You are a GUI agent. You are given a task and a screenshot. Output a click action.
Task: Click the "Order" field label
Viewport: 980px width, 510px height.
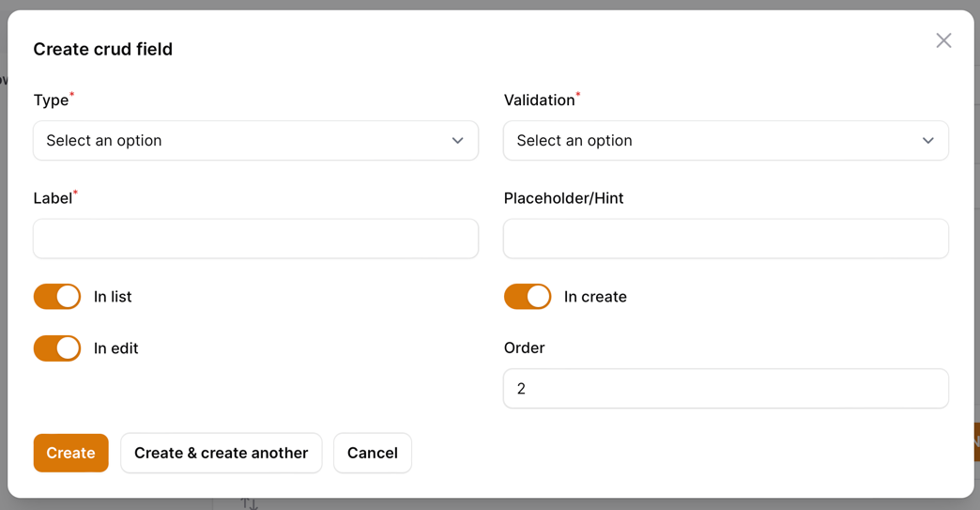pyautogui.click(x=524, y=348)
